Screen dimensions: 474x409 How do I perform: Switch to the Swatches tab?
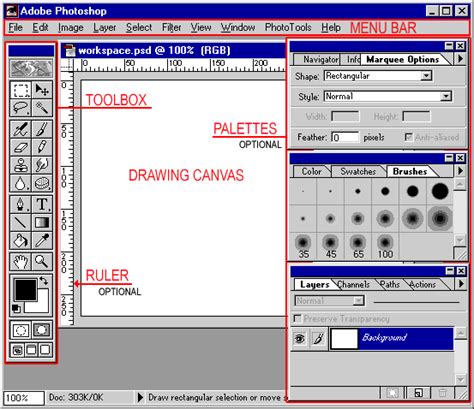[358, 171]
